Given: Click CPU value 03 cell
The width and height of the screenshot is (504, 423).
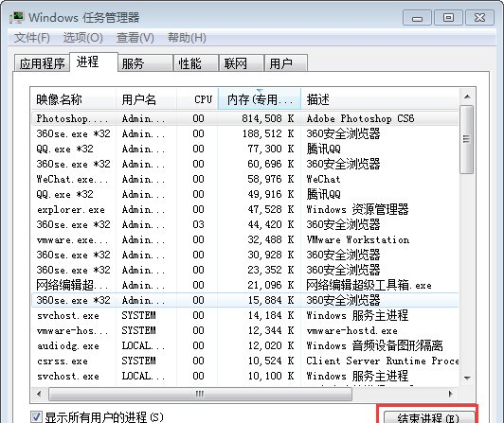Looking at the screenshot, I should (198, 224).
